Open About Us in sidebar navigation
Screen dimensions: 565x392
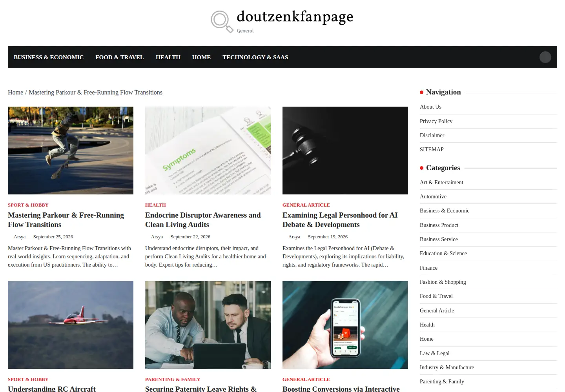430,107
